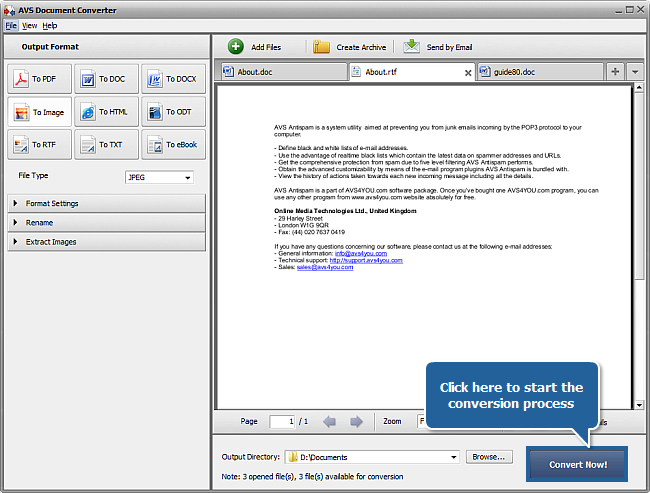Viewport: 650px width, 493px height.
Task: Click the Add Files label
Action: pyautogui.click(x=266, y=47)
